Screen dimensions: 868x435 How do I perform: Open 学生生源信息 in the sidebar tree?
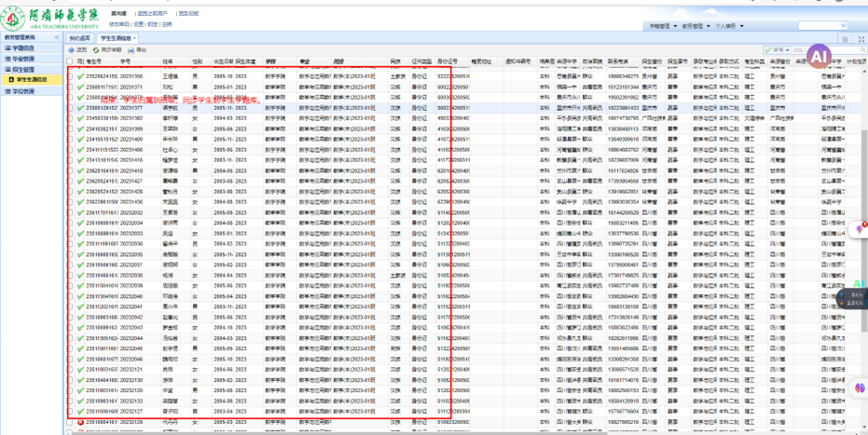coord(32,80)
